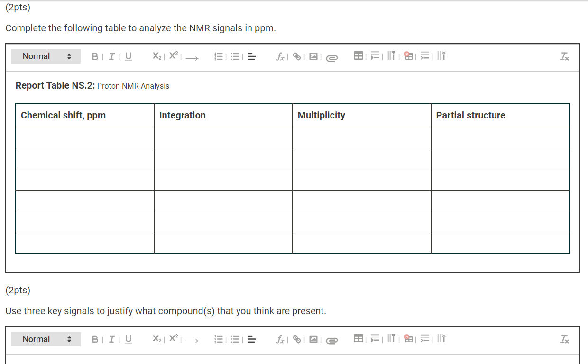Viewport: 588px width, 364px height.
Task: Insert table column icon in the Report Table editor toolbar
Action: click(391, 56)
